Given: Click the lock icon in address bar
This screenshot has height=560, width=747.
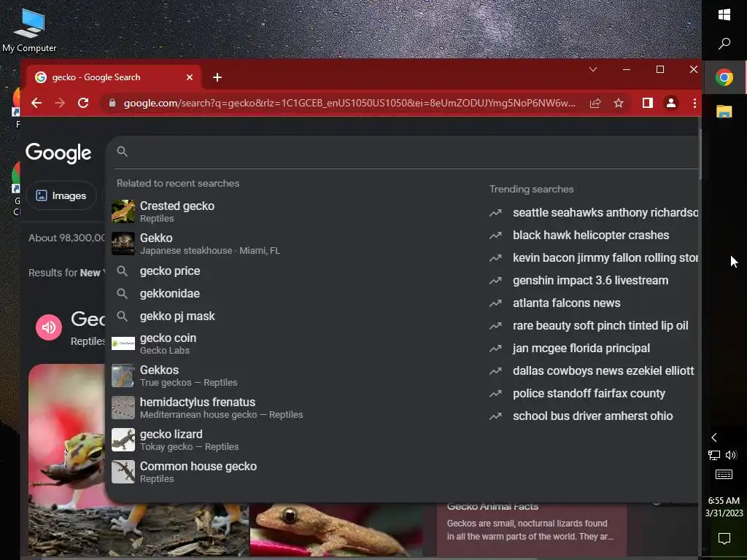Looking at the screenshot, I should pyautogui.click(x=112, y=103).
